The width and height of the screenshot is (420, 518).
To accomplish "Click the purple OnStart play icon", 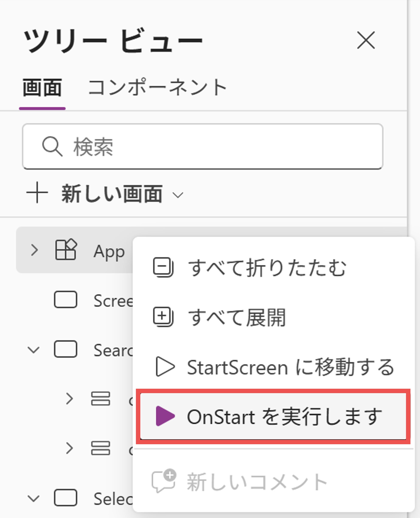I will point(165,416).
